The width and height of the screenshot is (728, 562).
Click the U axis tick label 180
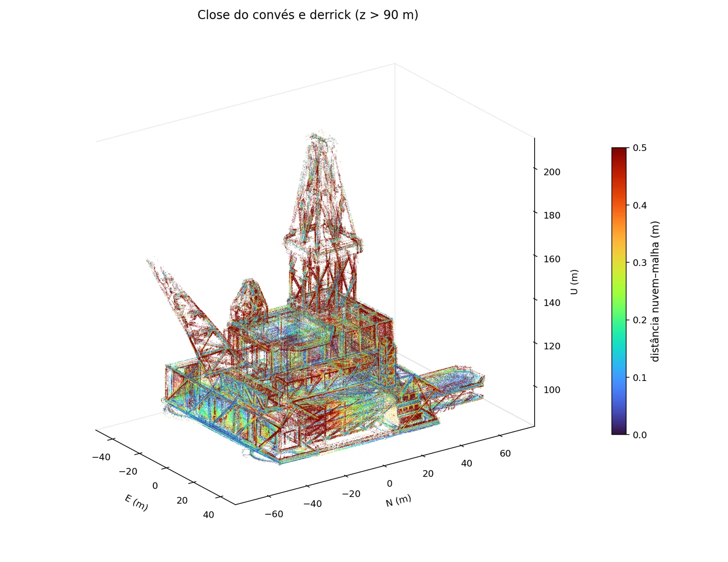552,216
